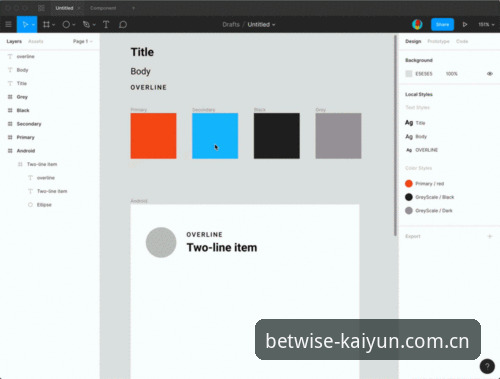
Task: Select the Body text layer
Action: click(x=22, y=70)
